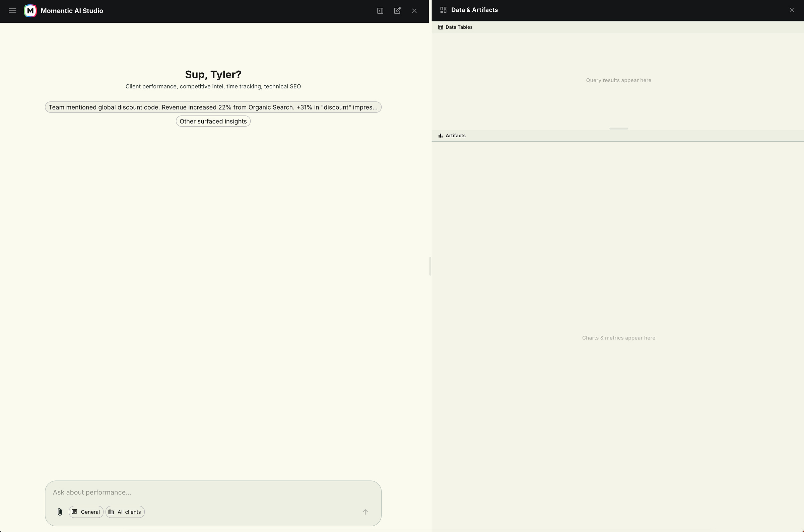Open Other surfaced insights
804x532 pixels.
(213, 121)
